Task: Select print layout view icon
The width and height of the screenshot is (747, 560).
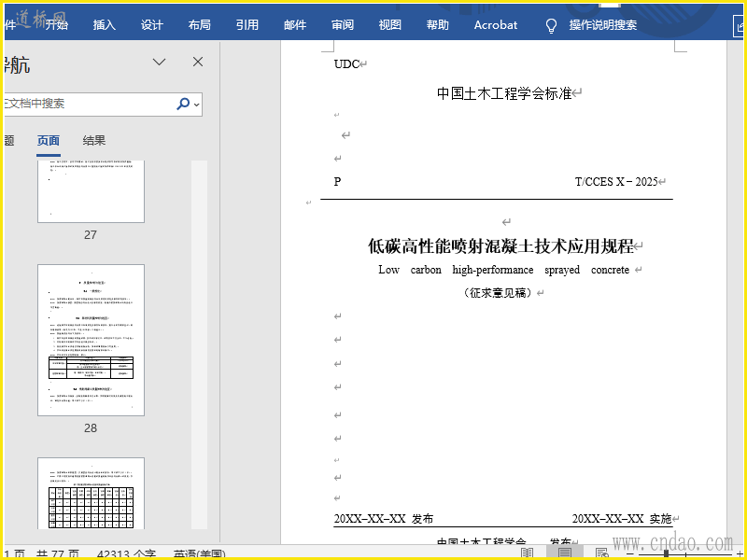Action: pos(565,553)
